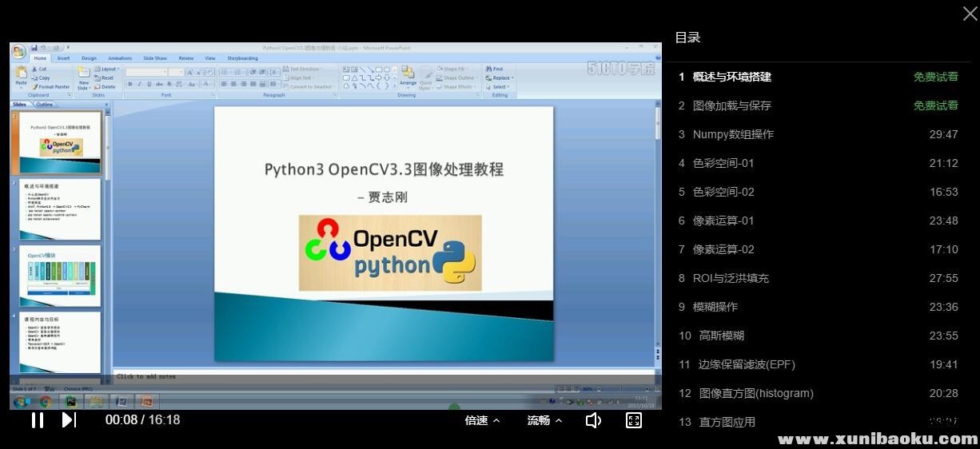
Task: Toggle fullscreen video mode
Action: [x=633, y=420]
